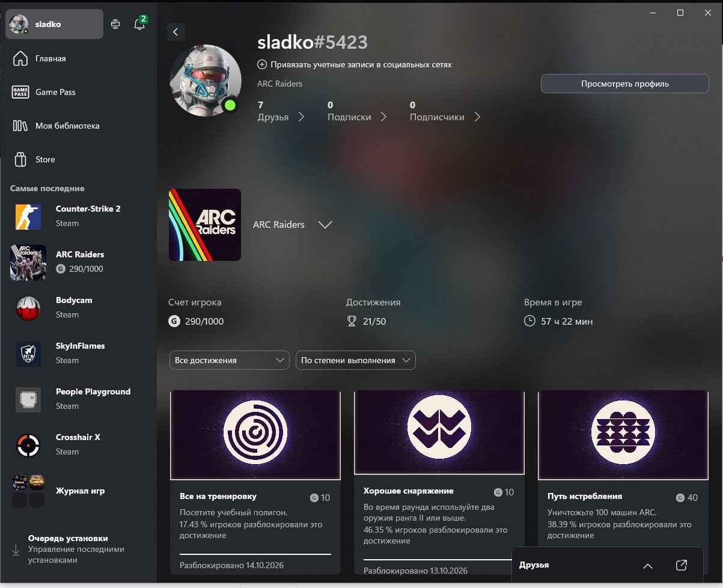Expand Подписчики chevron arrow
Image resolution: width=723 pixels, height=588 pixels.
coord(477,117)
